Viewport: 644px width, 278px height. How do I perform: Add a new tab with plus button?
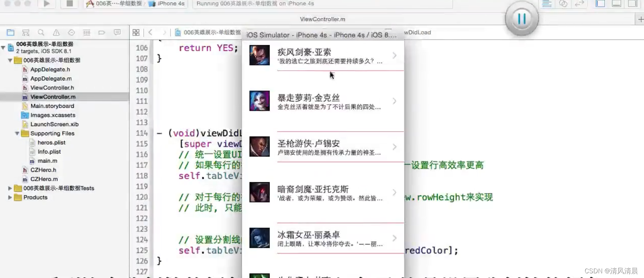tap(640, 19)
